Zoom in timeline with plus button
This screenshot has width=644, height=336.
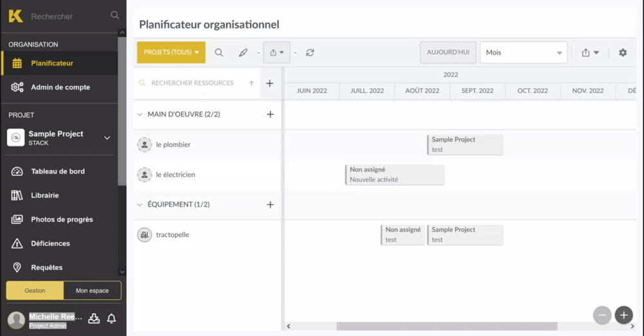[x=624, y=315]
